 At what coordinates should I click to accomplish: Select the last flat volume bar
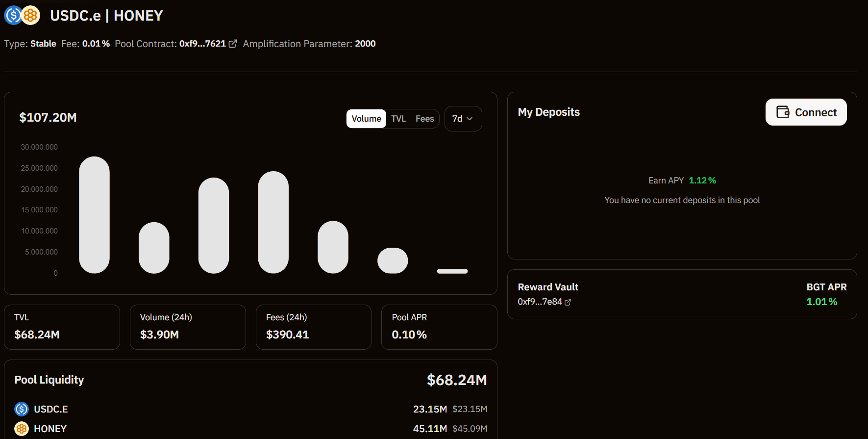[x=452, y=271]
